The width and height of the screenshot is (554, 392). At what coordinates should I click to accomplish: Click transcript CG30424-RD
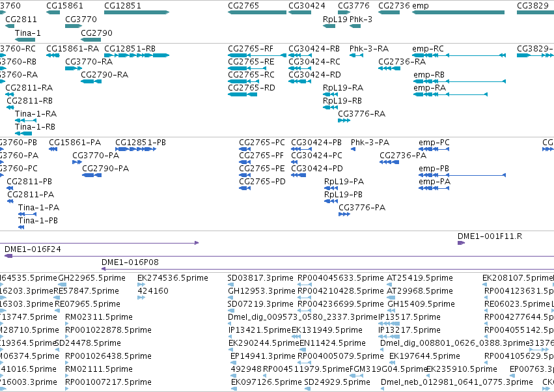coord(314,75)
